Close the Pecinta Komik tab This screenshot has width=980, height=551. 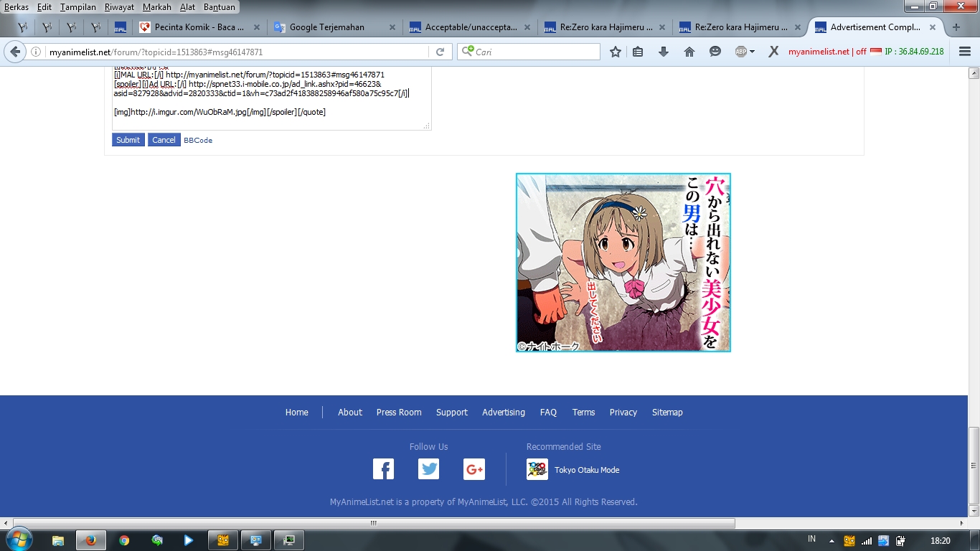tap(257, 27)
